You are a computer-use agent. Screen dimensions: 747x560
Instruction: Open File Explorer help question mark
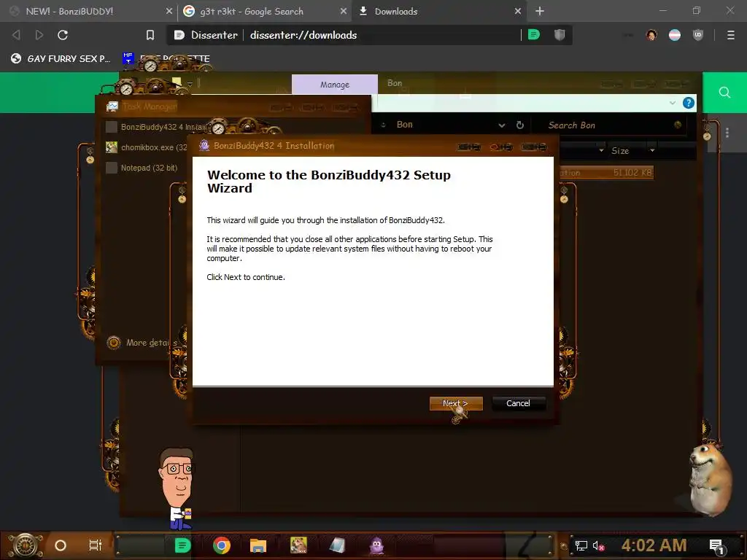(689, 103)
